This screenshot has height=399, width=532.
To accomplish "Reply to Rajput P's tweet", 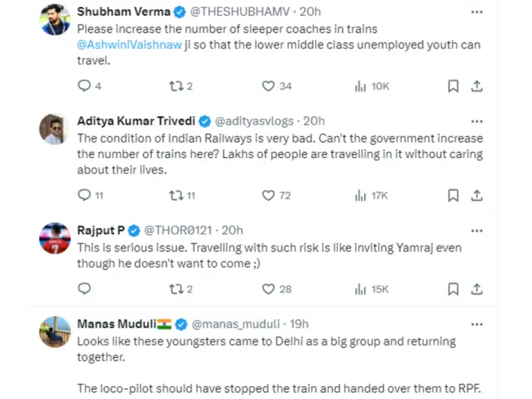I will (x=84, y=289).
